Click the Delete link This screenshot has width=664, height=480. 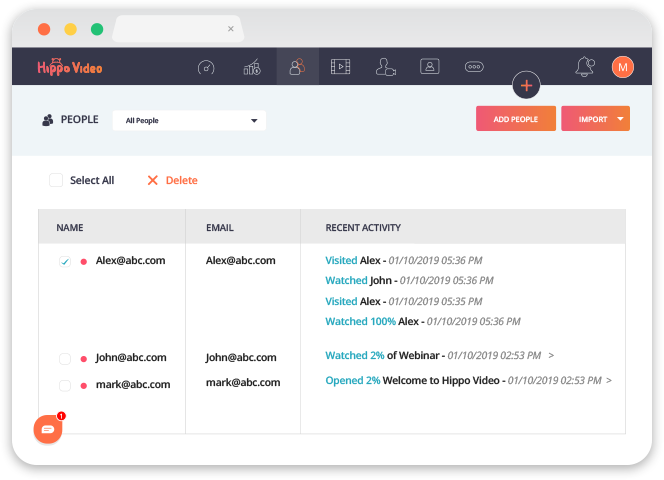[172, 181]
